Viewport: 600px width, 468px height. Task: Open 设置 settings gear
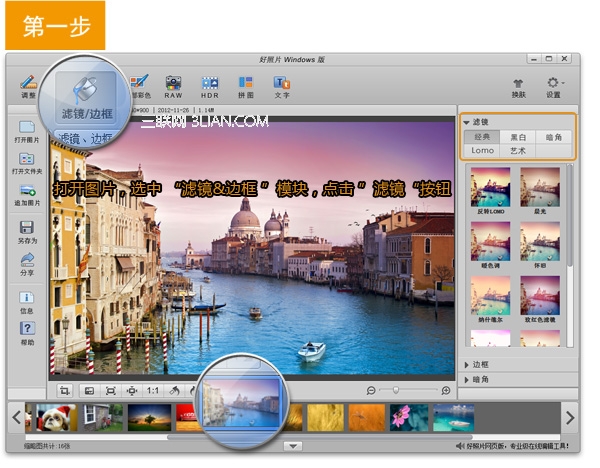(x=553, y=87)
